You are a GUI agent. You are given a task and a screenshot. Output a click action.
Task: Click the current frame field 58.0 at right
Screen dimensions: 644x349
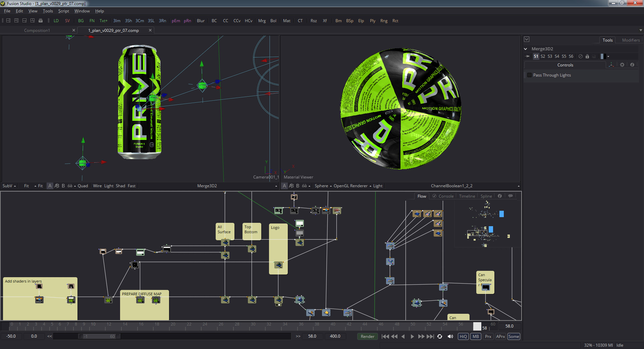(509, 326)
